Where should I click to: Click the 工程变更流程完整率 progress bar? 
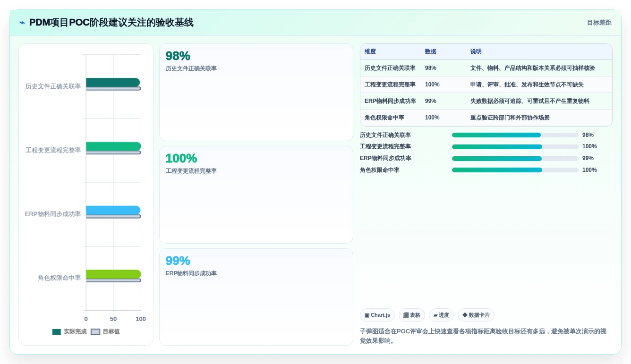(515, 147)
